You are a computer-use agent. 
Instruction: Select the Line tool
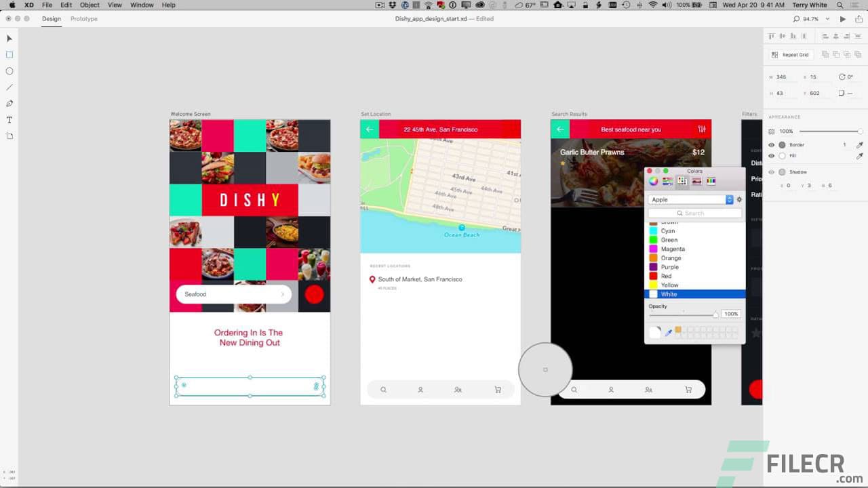pos(9,87)
